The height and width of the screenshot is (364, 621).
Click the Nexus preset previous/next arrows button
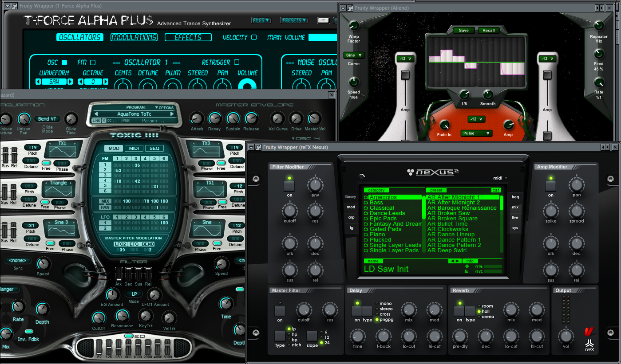pos(455,261)
